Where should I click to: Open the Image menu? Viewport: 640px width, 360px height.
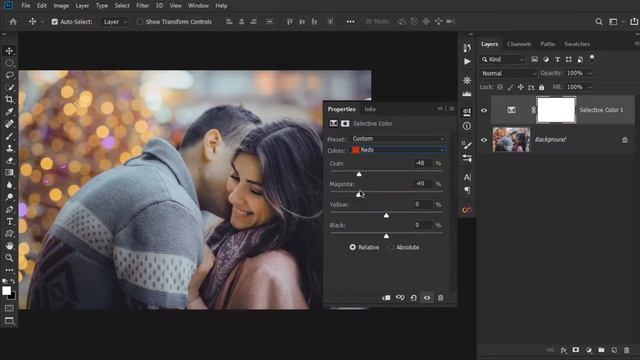point(61,6)
